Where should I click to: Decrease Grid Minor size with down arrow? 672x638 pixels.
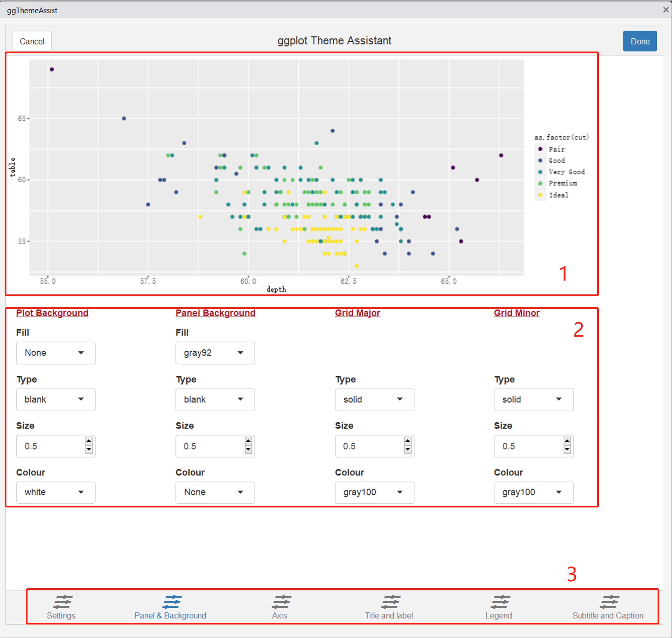click(567, 450)
